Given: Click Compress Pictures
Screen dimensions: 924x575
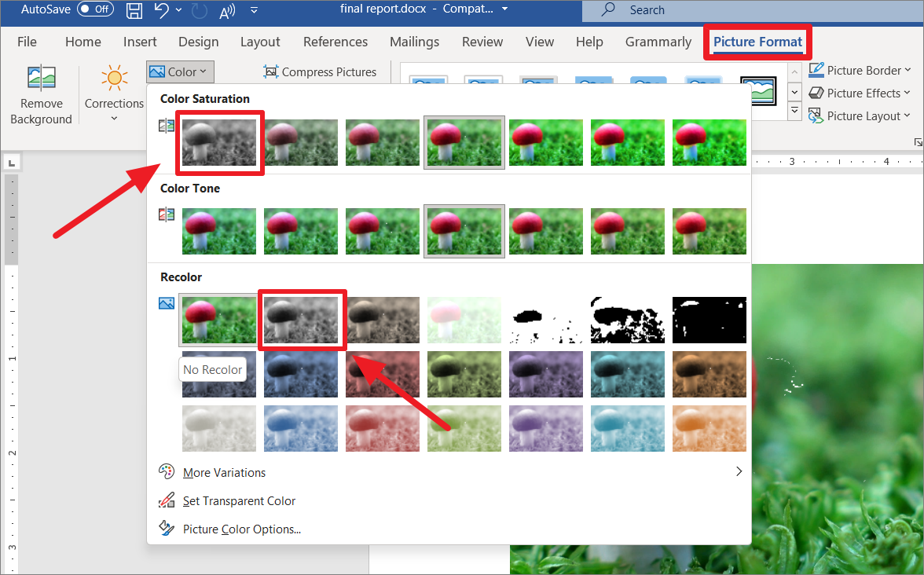Looking at the screenshot, I should point(320,72).
